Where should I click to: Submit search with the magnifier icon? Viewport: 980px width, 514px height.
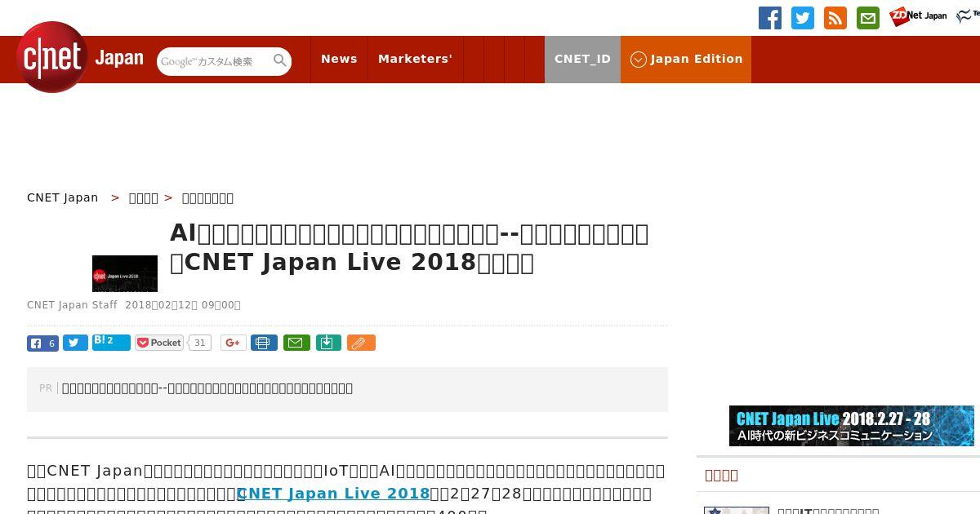[280, 60]
